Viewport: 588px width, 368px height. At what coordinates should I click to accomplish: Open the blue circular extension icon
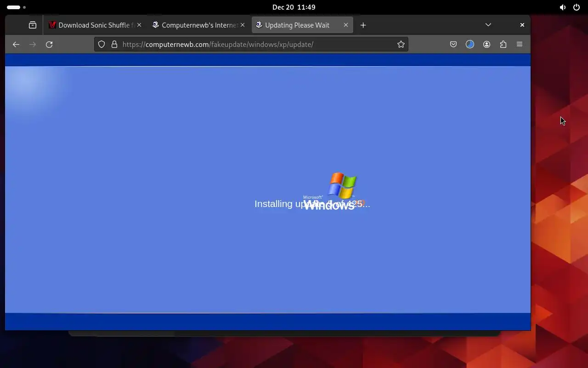[470, 44]
